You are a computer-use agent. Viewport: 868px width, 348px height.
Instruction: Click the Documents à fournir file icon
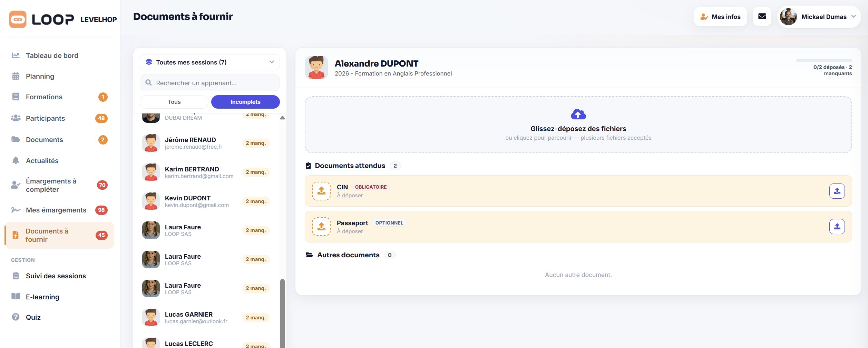click(x=16, y=235)
